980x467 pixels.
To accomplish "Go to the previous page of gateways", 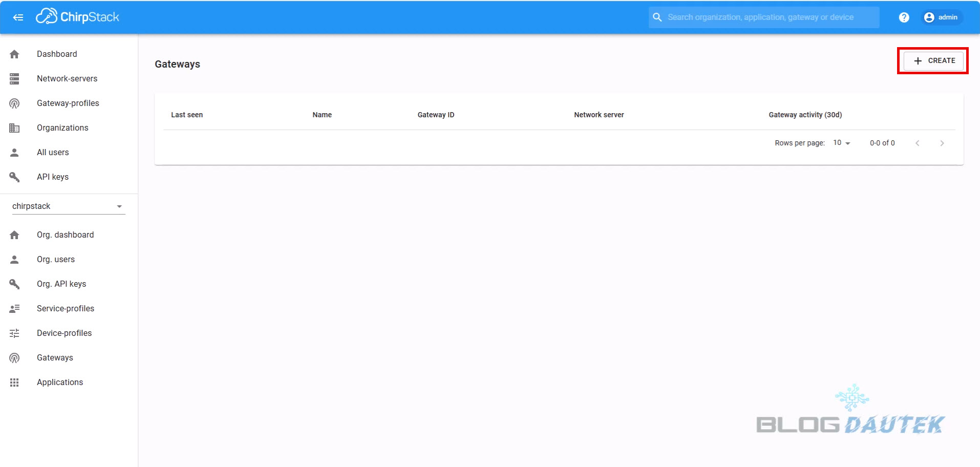I will point(917,143).
